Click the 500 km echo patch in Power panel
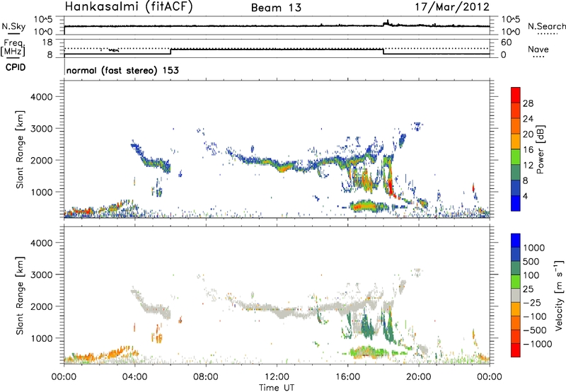Screen dimensions: 566x392 pyautogui.click(x=369, y=206)
